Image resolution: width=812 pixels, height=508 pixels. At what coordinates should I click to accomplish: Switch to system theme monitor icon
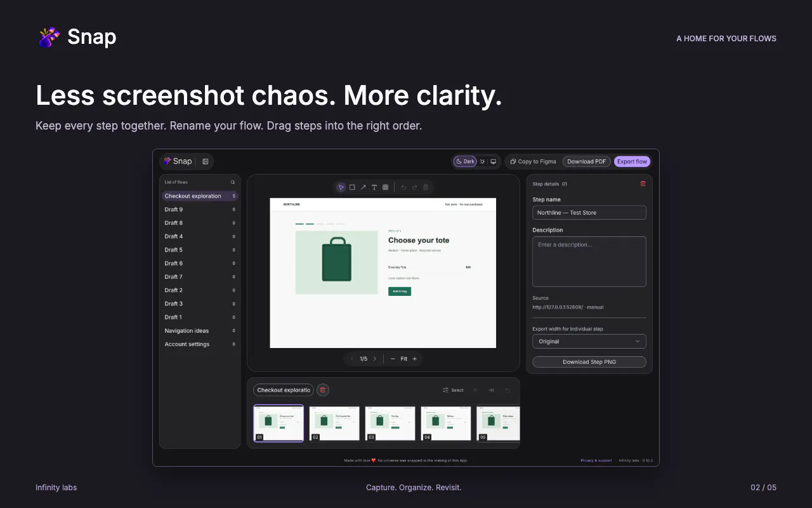(x=494, y=161)
